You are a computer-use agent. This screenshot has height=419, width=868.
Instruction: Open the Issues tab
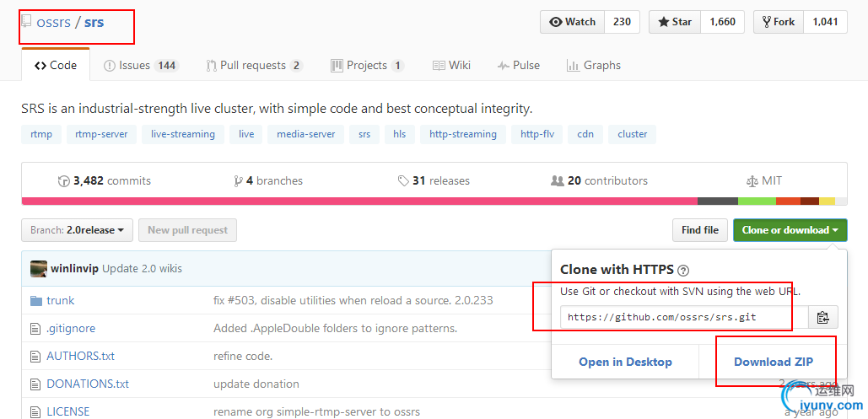pyautogui.click(x=141, y=65)
